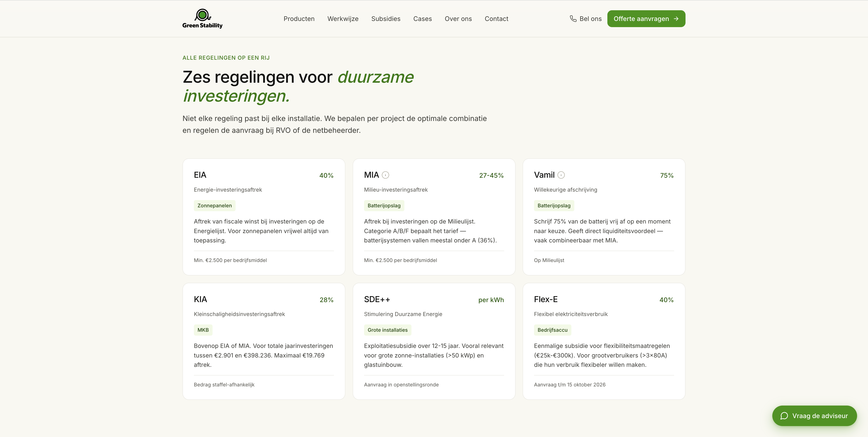Click the Op Milieulijst footer text

click(549, 260)
